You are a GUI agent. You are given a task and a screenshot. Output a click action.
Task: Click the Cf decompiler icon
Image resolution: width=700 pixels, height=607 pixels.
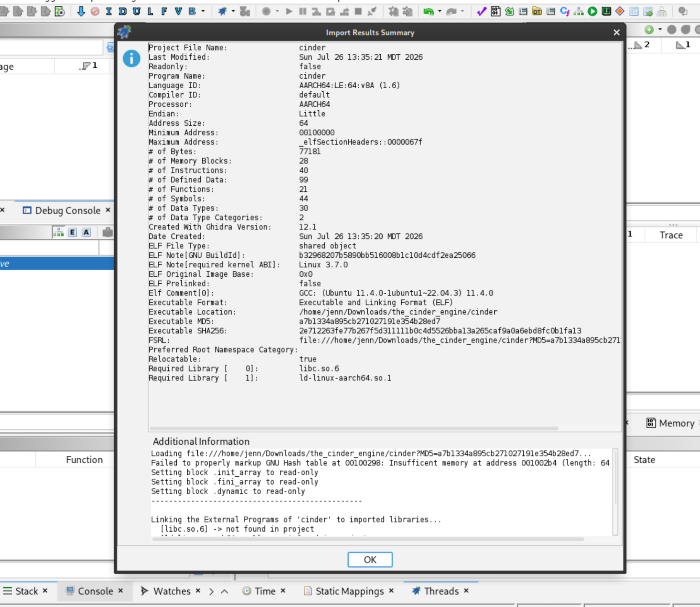tap(565, 11)
